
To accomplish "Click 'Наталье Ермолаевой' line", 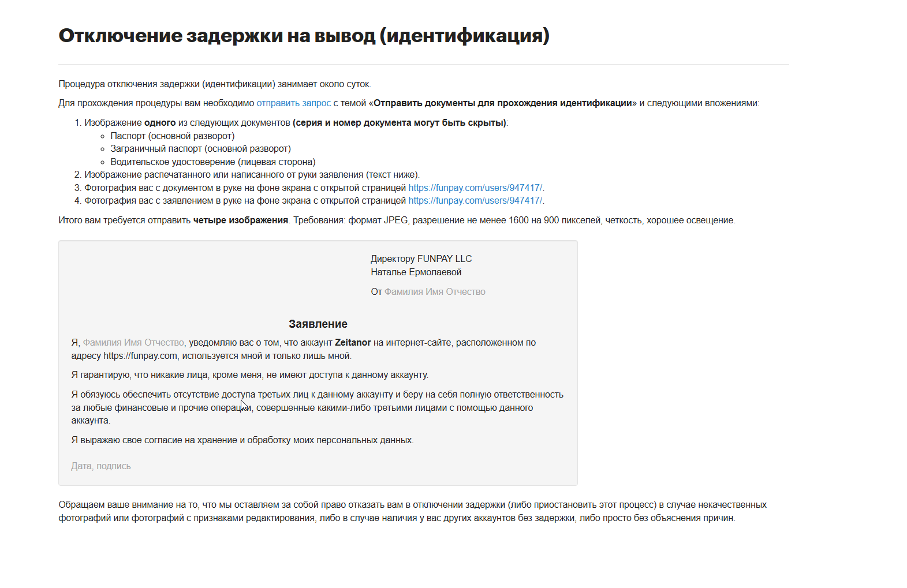I will (x=416, y=272).
